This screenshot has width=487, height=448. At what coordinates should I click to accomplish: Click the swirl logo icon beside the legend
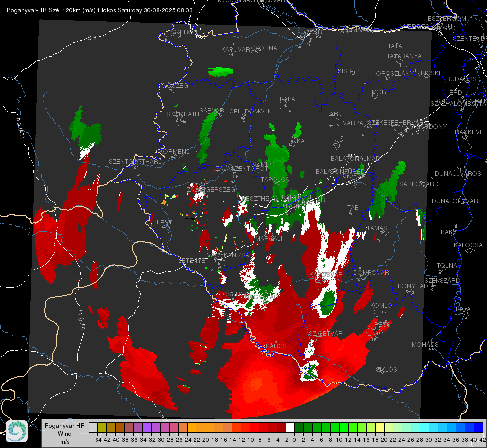(x=17, y=431)
